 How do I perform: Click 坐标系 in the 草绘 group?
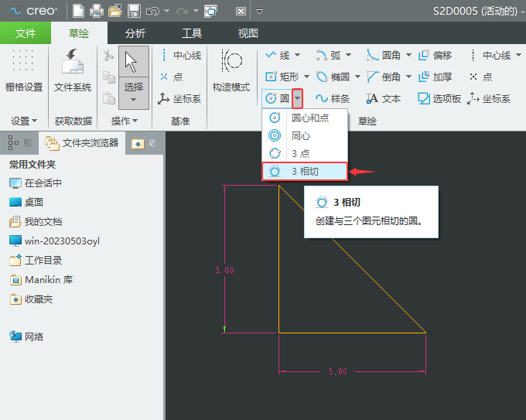point(489,99)
